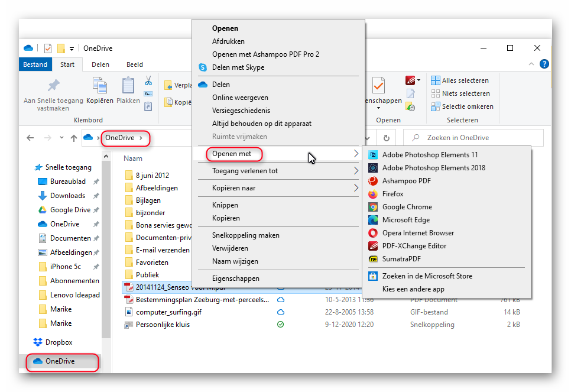This screenshot has height=392, width=571.
Task: Select Online weergeven
Action: pos(240,98)
